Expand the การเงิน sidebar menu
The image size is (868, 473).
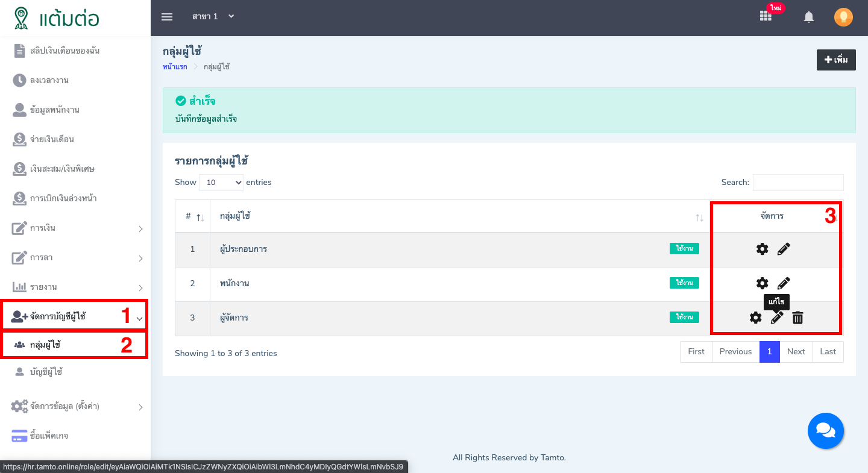[78, 228]
